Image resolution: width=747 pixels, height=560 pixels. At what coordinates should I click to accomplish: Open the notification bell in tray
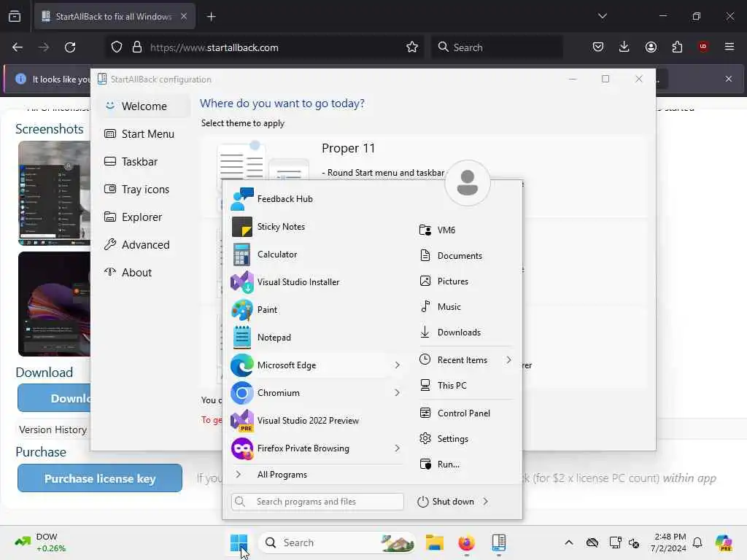click(x=697, y=542)
